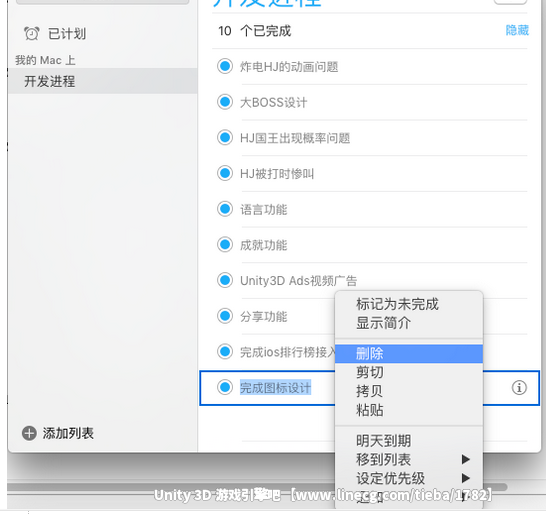Image resolution: width=546 pixels, height=514 pixels.
Task: Click the 10 个已完成 completed count header
Action: (x=255, y=31)
